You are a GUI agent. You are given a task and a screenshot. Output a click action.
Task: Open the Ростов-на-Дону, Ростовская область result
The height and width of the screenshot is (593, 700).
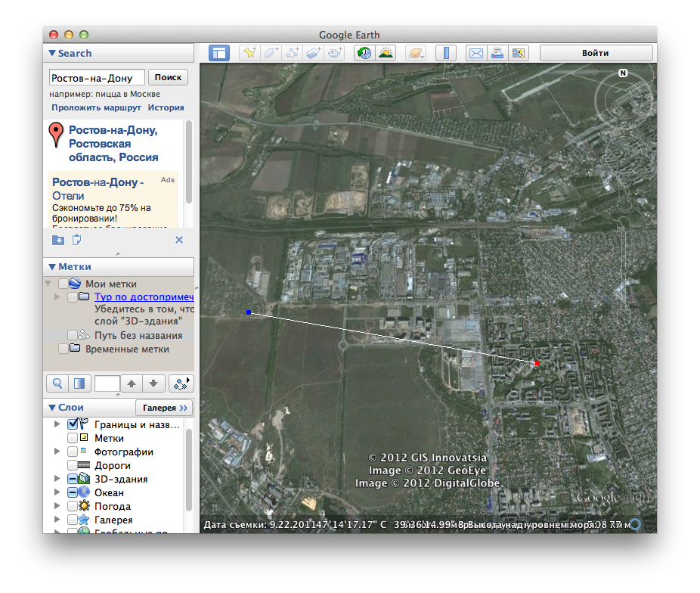click(113, 144)
